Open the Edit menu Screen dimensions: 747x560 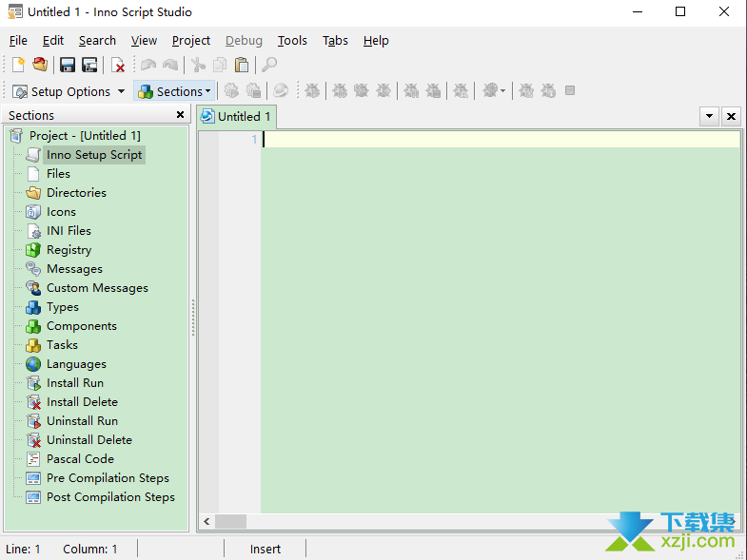point(53,41)
